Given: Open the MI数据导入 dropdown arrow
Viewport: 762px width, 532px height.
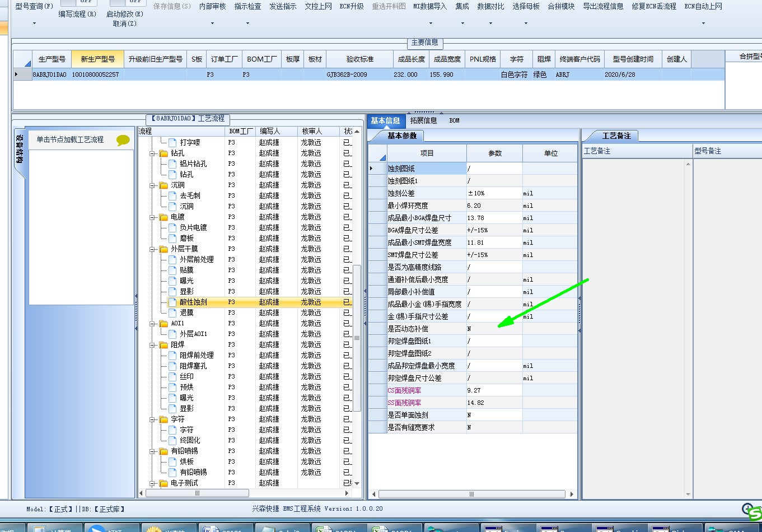Looking at the screenshot, I should pos(431,24).
